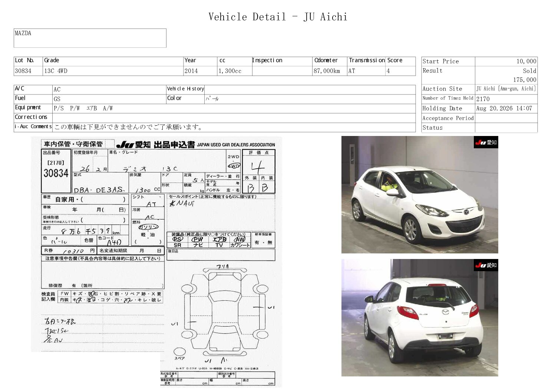Click the car damage diagram on the sheet
Viewport: 555px width, 392px height.
coord(224,313)
